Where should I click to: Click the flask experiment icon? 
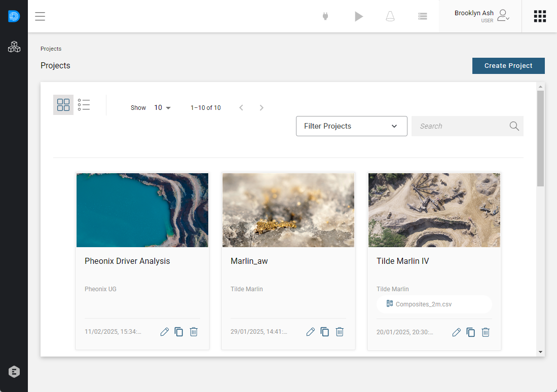[390, 16]
